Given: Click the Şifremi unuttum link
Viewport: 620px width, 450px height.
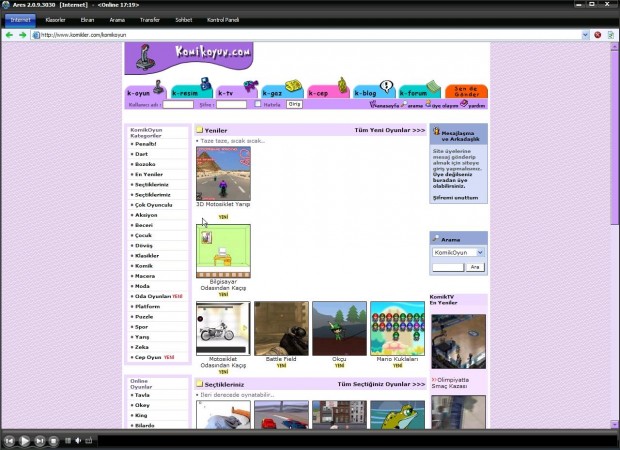Looking at the screenshot, I should (456, 198).
